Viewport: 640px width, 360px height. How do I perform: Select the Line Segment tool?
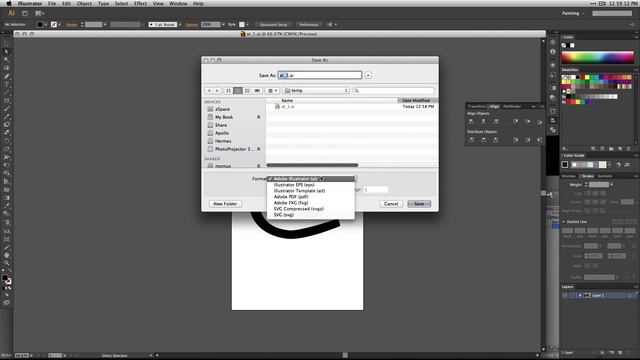(7, 92)
